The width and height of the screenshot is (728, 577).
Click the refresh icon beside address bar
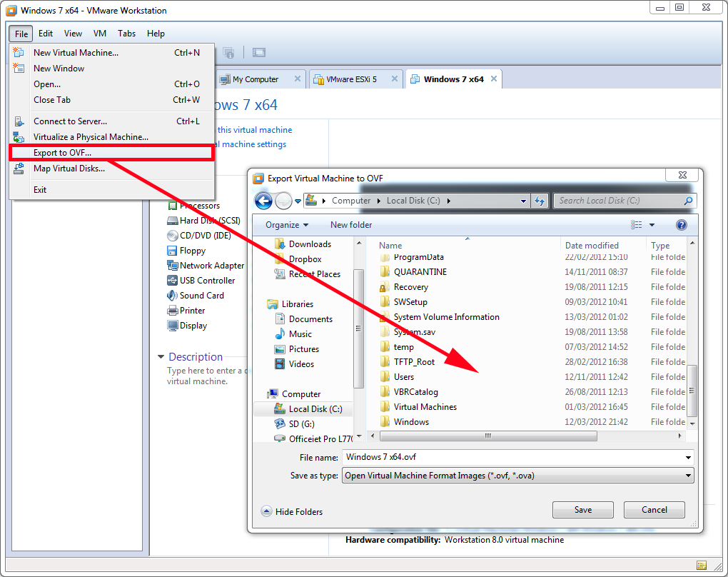click(x=540, y=201)
